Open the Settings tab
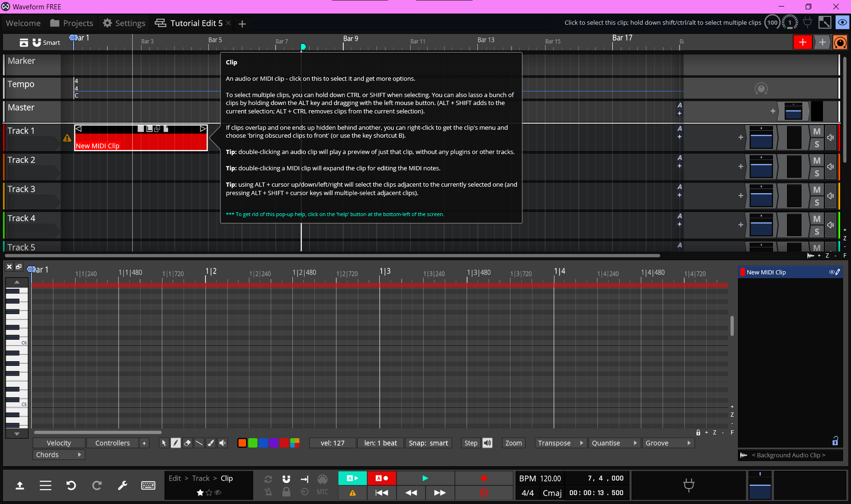This screenshot has height=504, width=851. tap(124, 23)
